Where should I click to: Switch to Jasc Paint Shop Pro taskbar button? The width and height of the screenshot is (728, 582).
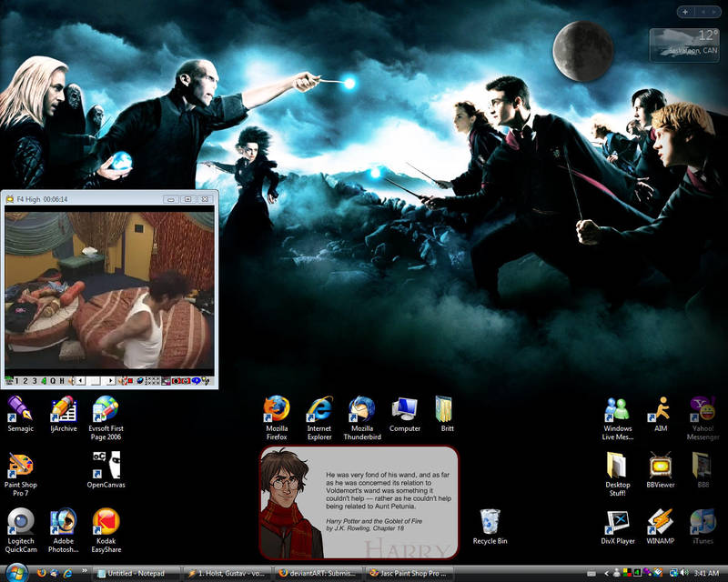click(409, 574)
